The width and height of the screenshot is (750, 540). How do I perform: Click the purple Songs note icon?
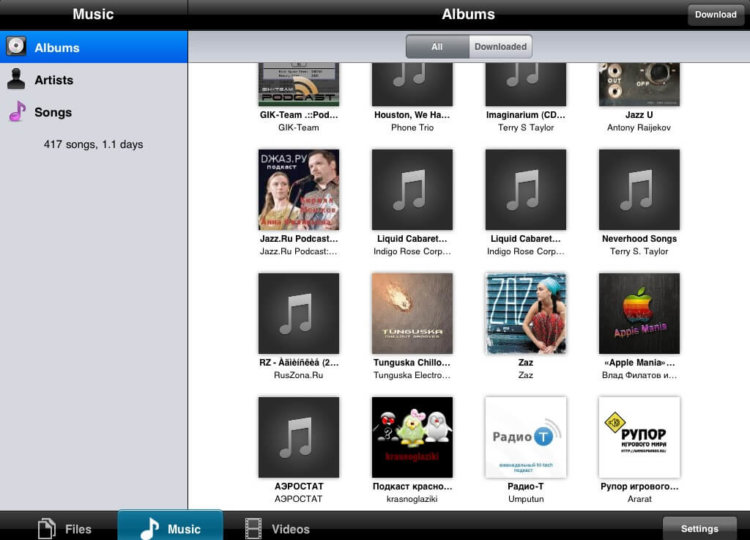click(x=17, y=111)
